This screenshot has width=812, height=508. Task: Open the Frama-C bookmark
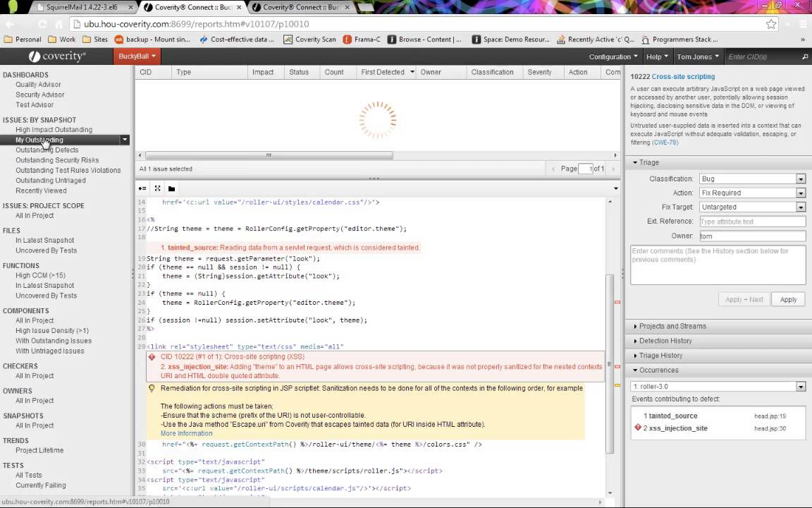tap(362, 40)
